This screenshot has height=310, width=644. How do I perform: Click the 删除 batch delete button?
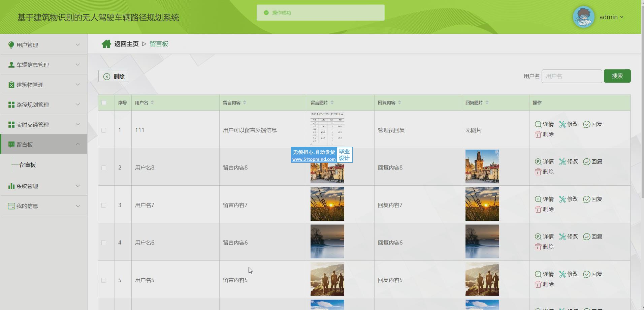(113, 76)
